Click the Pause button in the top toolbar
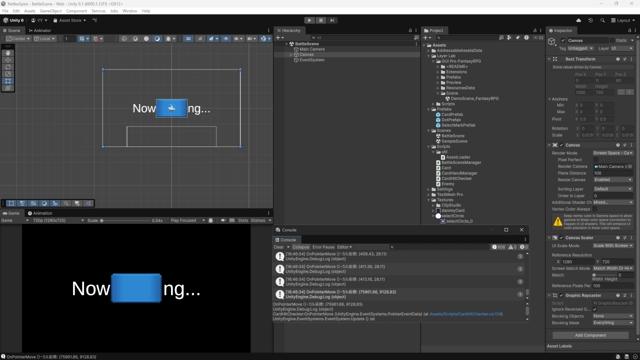 click(321, 20)
